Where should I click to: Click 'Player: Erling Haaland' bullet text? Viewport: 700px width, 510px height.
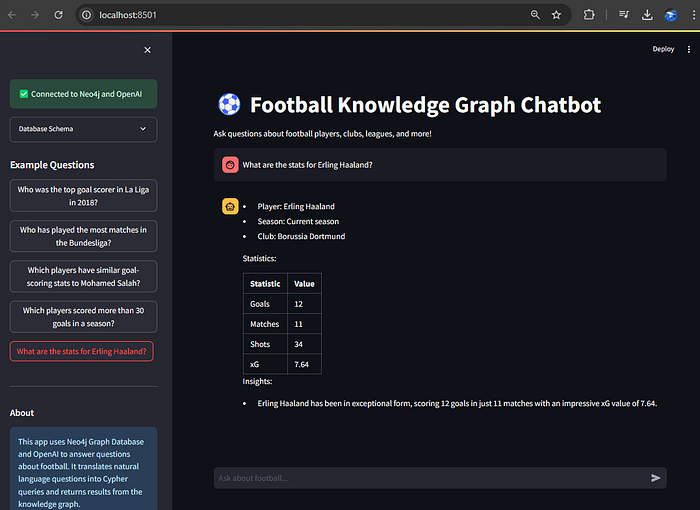point(296,206)
